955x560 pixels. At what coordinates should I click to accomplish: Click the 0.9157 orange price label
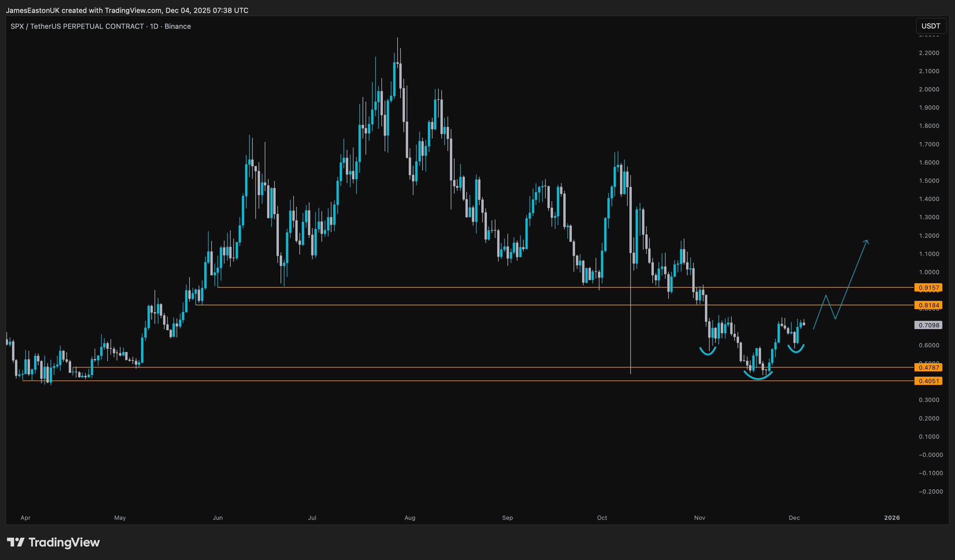928,288
